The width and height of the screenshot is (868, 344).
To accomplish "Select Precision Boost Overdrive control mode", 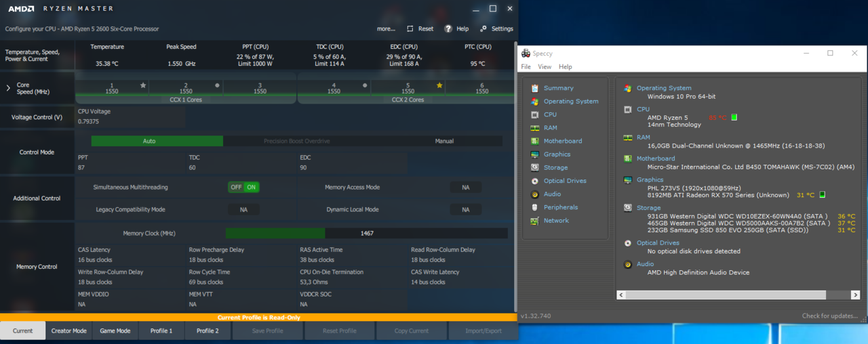I will pyautogui.click(x=296, y=141).
